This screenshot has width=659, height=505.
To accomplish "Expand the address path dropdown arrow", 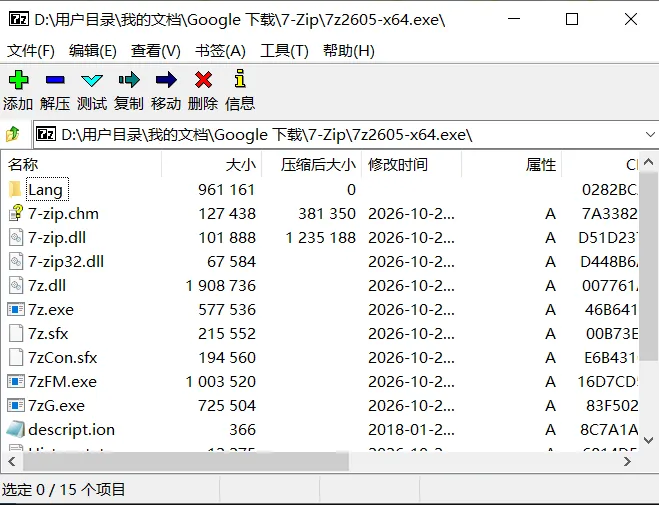I will pyautogui.click(x=650, y=134).
